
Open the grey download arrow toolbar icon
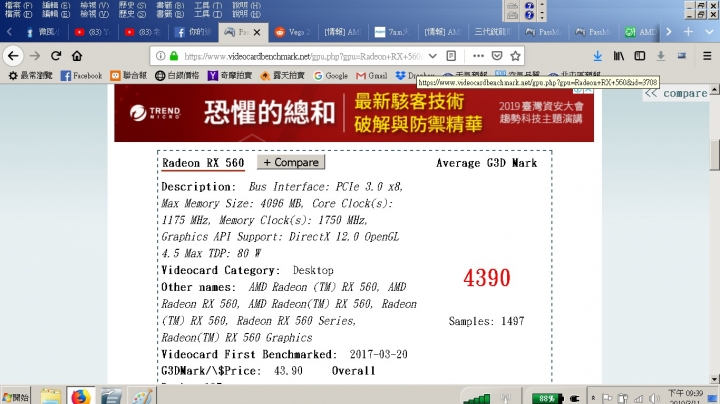661,56
